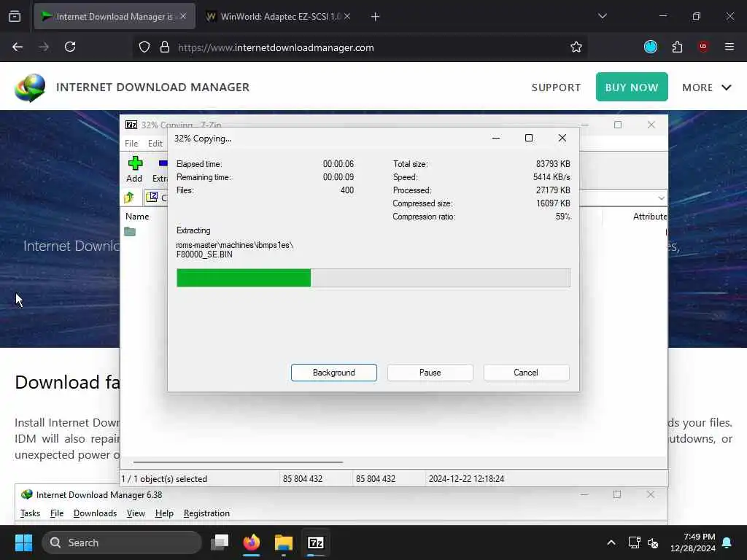The image size is (747, 560).
Task: Click the BUY NOW button
Action: click(x=632, y=87)
